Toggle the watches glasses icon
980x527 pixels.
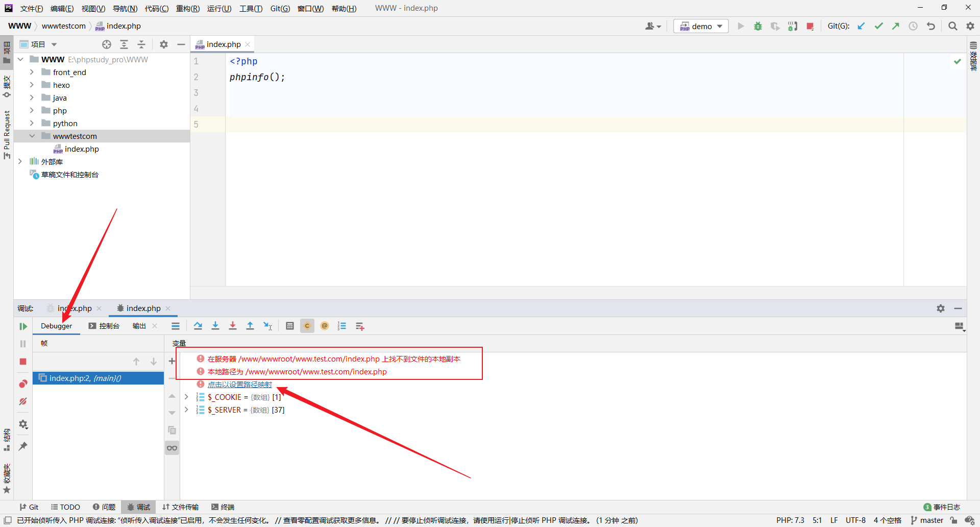coord(172,448)
